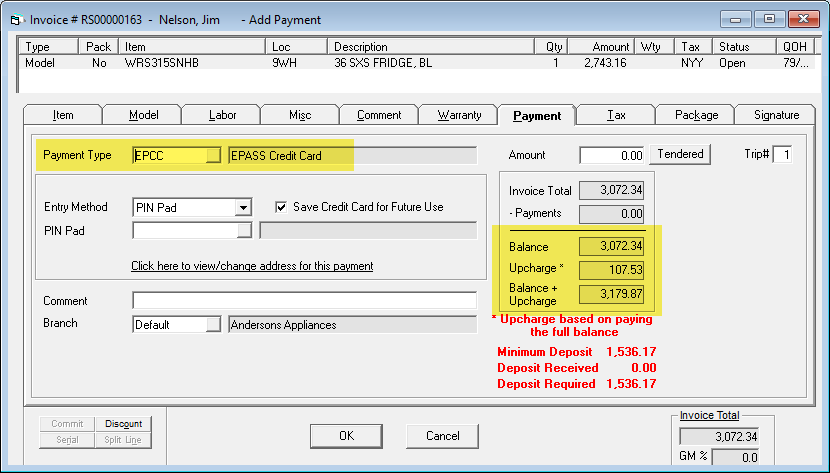This screenshot has height=473, width=830.
Task: Click the Wty column header
Action: 654,47
